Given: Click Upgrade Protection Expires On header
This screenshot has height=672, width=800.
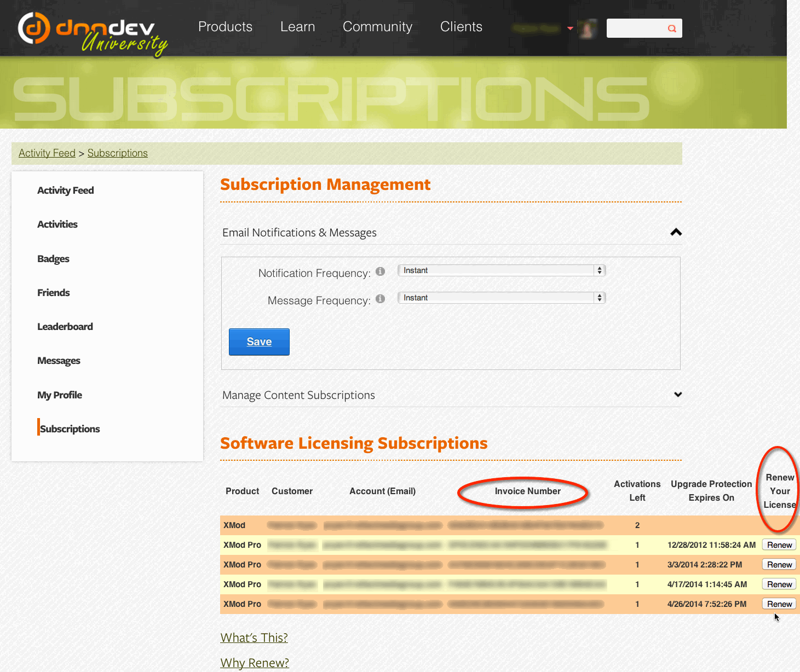Looking at the screenshot, I should pos(711,491).
